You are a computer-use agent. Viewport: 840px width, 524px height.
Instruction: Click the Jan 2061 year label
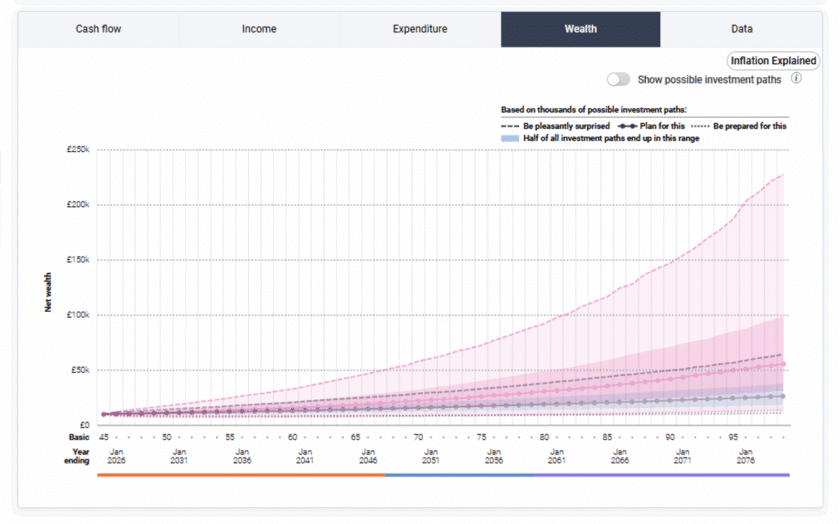[557, 456]
